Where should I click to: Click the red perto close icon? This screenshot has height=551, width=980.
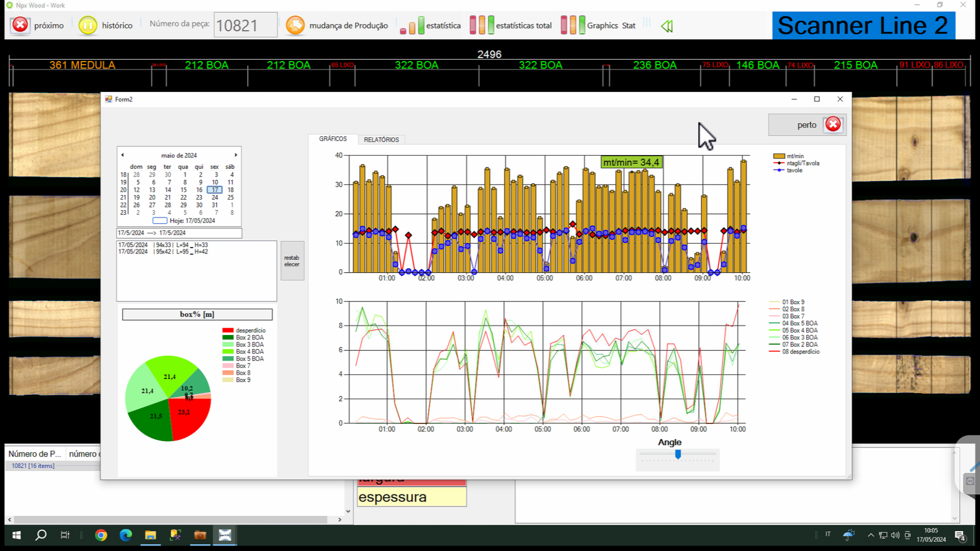point(833,124)
